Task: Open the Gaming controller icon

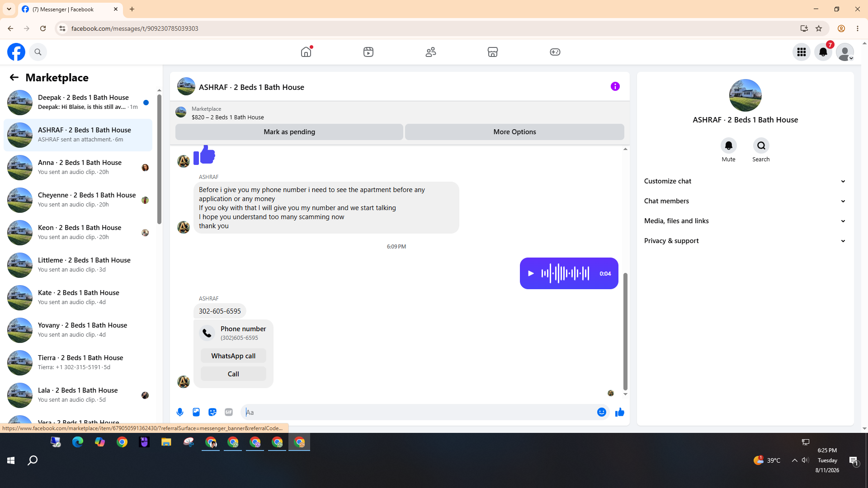Action: pyautogui.click(x=555, y=52)
